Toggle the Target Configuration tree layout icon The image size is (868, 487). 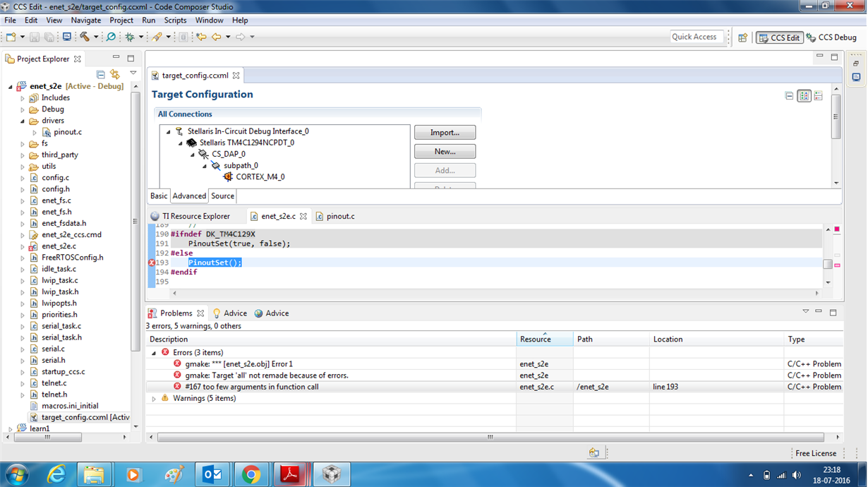click(804, 96)
